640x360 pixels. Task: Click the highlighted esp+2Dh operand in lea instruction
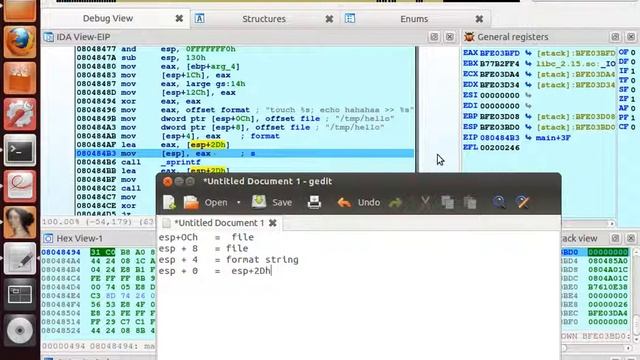point(208,145)
